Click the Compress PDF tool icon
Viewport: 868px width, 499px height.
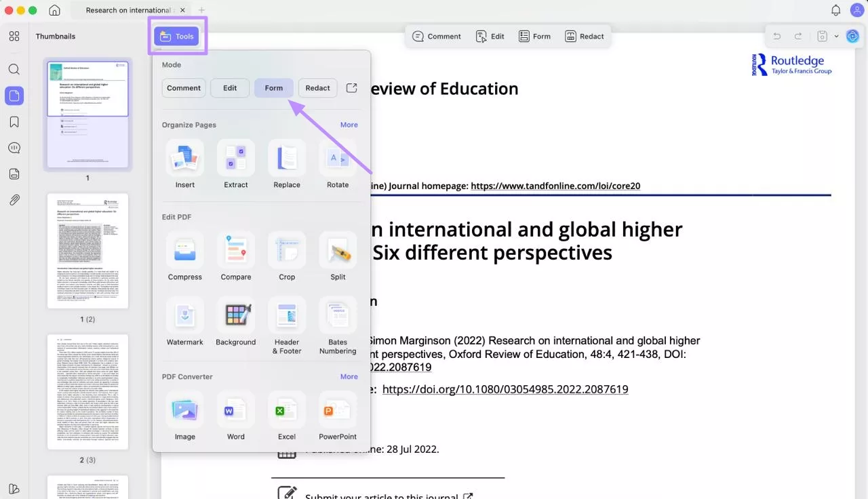pos(184,250)
